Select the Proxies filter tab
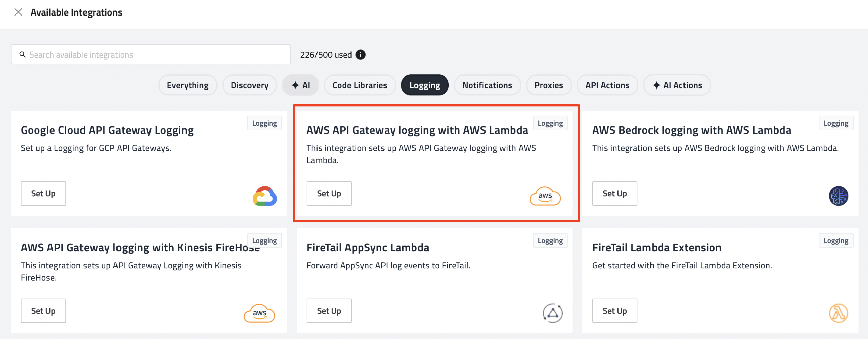The width and height of the screenshot is (868, 339). click(x=548, y=85)
